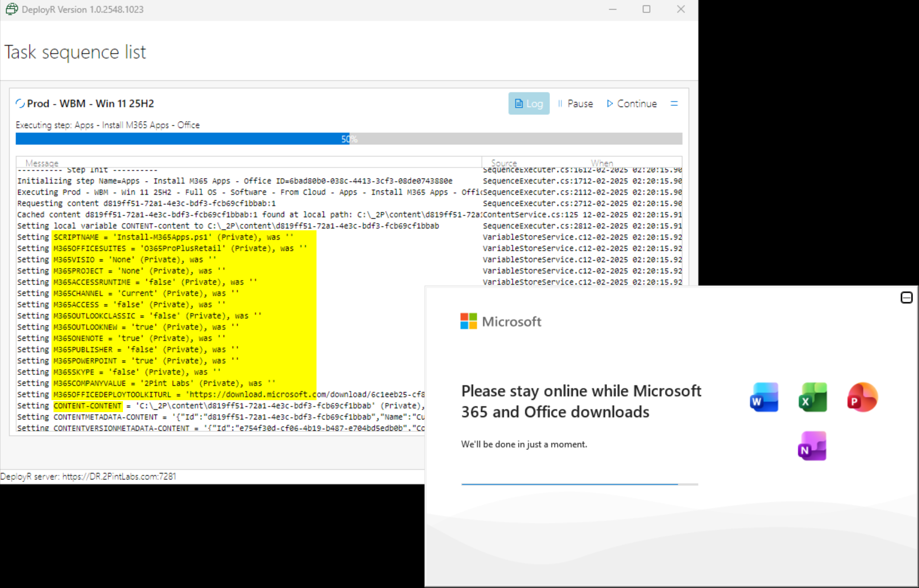The height and width of the screenshot is (588, 919).
Task: Open the Log view for the task sequence
Action: [x=528, y=103]
